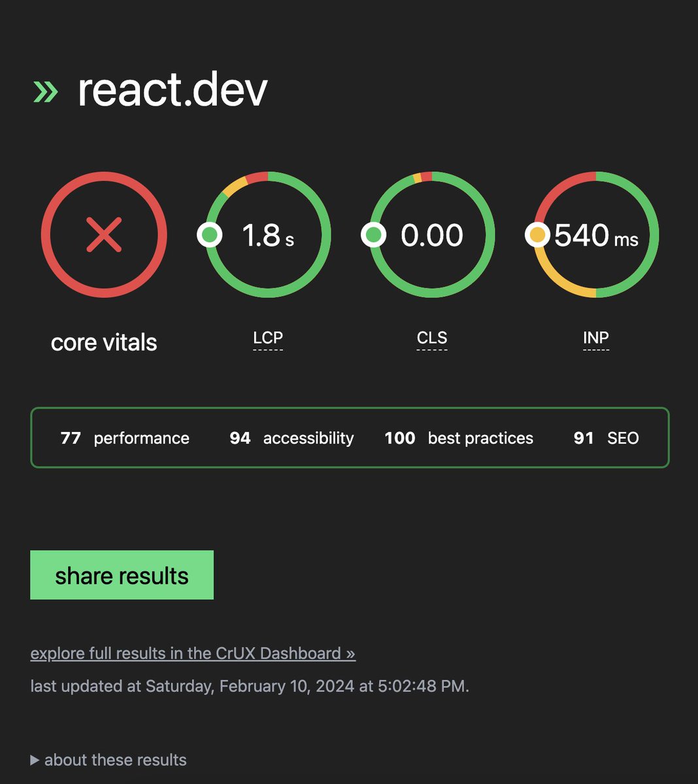Screen dimensions: 698x784
Task: Click the 'core vitals' label
Action: (104, 342)
